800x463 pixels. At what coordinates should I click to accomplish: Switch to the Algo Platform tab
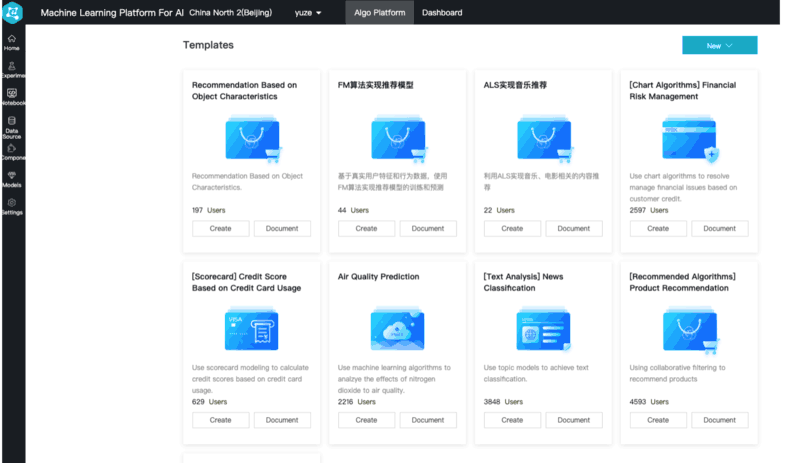378,13
